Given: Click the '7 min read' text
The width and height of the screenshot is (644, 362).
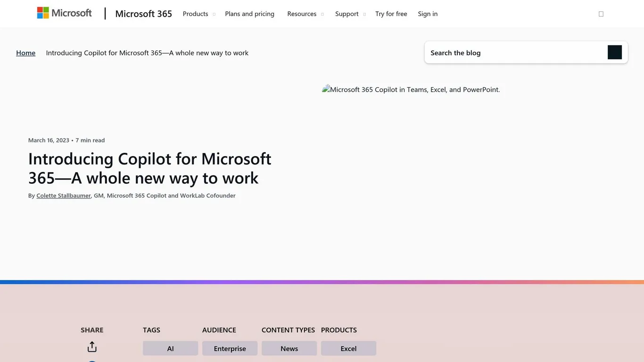Looking at the screenshot, I should click(x=90, y=140).
